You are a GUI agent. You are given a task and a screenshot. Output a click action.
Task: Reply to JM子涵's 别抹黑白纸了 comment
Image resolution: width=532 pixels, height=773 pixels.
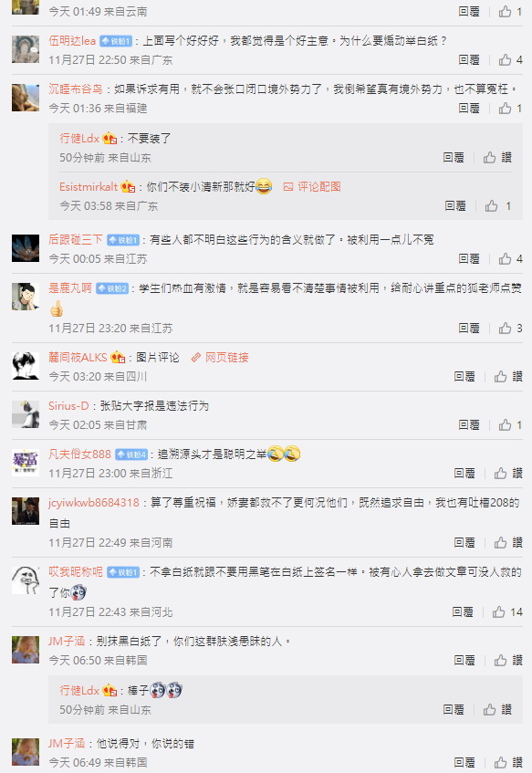464,660
